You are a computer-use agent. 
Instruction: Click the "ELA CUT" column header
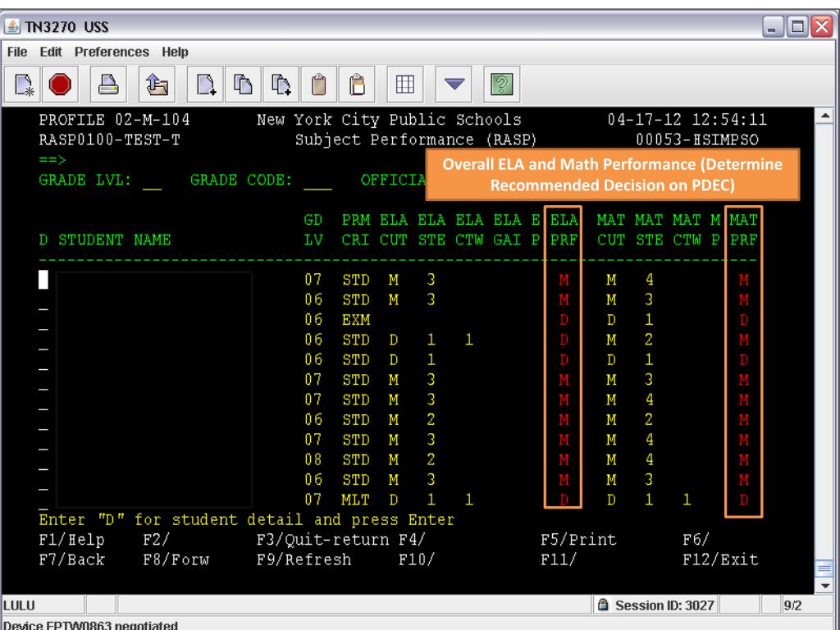(394, 230)
